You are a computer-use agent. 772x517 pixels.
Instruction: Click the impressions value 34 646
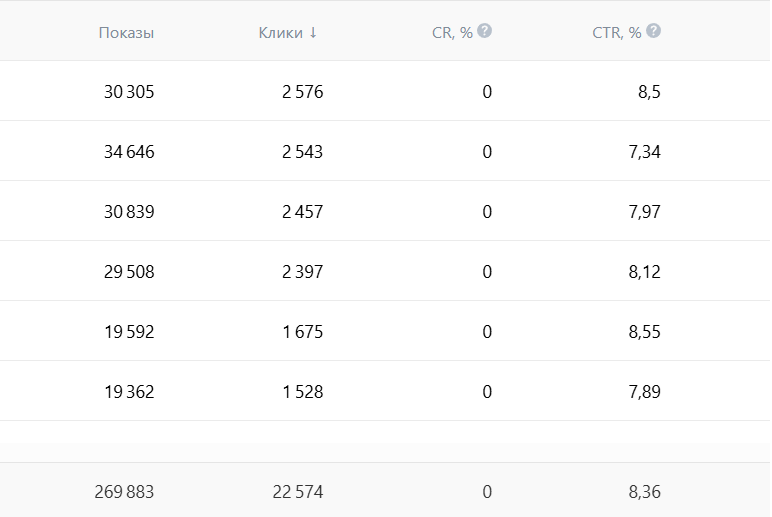click(x=129, y=152)
